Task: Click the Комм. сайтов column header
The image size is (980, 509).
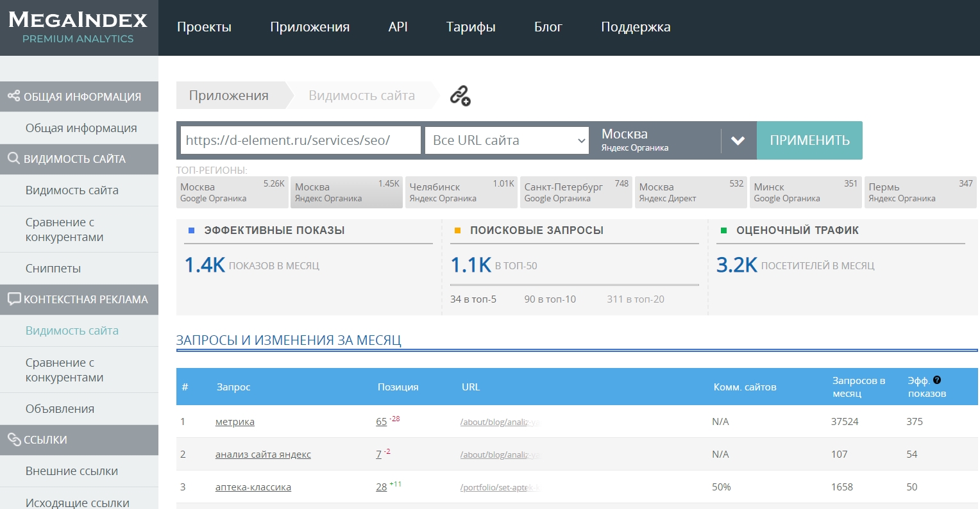Action: point(745,387)
